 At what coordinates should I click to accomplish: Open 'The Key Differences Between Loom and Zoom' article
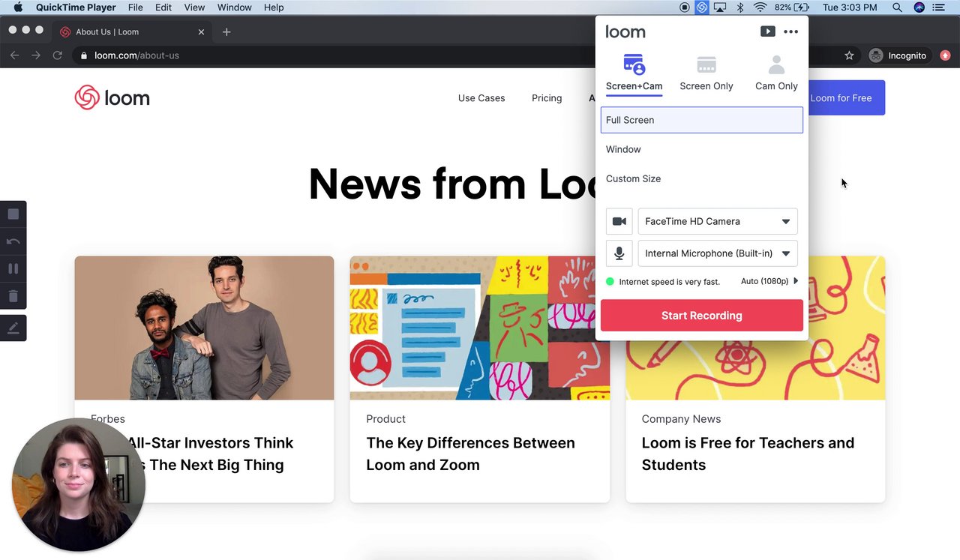pyautogui.click(x=470, y=454)
